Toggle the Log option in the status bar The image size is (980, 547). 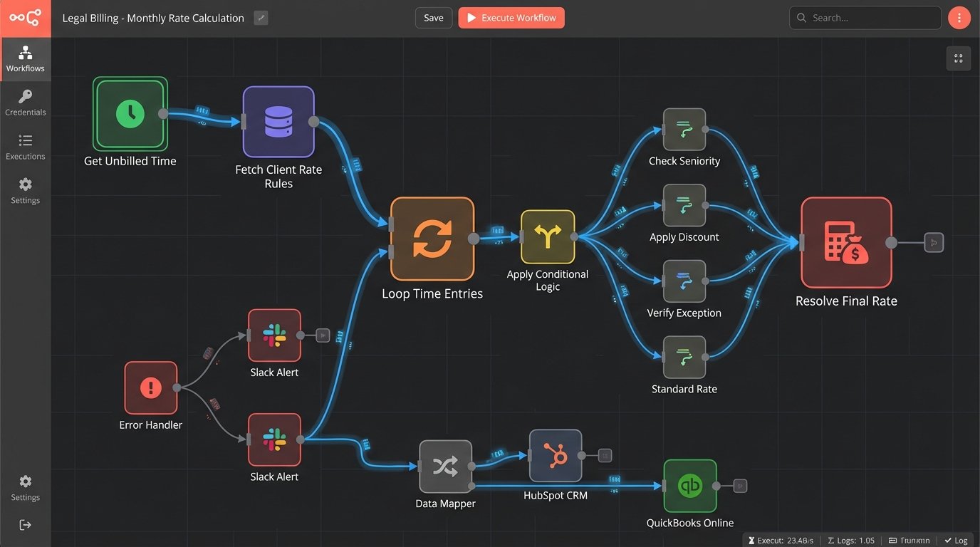956,540
